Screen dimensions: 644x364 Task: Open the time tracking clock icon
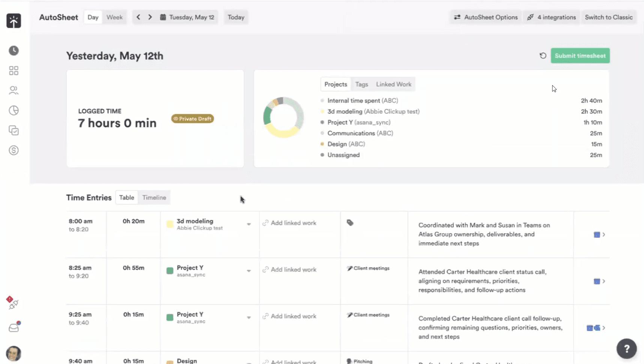point(13,51)
